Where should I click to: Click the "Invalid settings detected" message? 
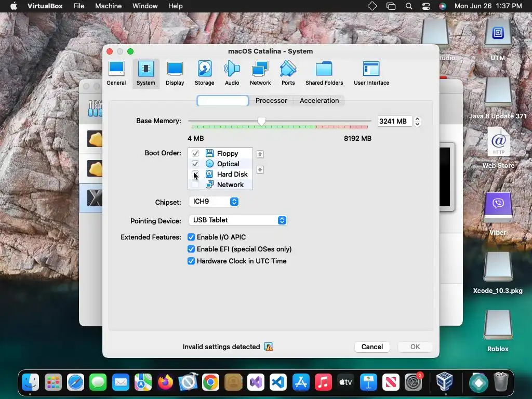click(x=221, y=347)
